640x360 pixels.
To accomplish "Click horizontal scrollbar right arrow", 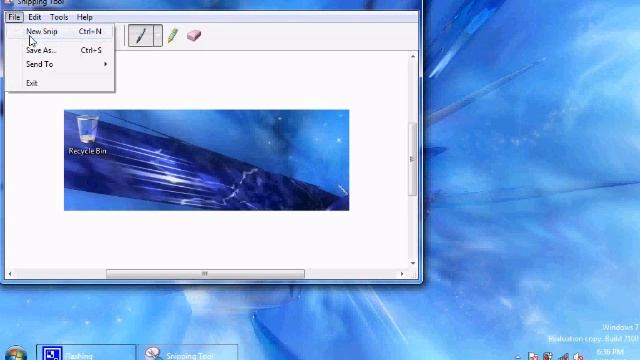I will pos(402,274).
